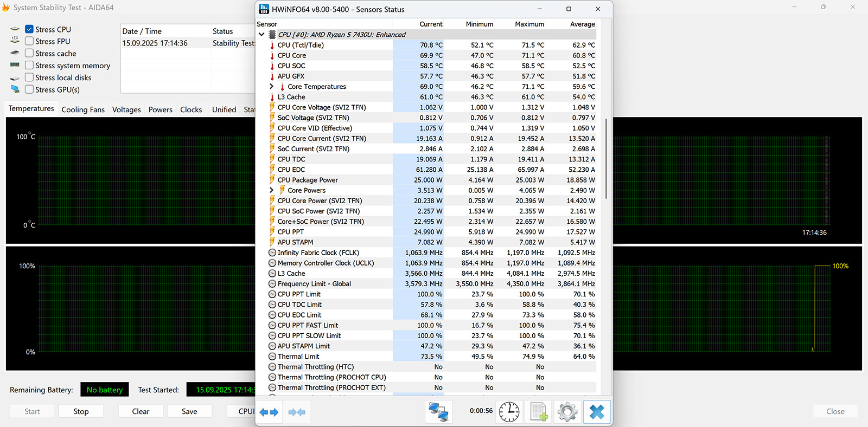Image resolution: width=868 pixels, height=427 pixels.
Task: Click the memory stick icon beside Stress system memory
Action: pos(15,65)
